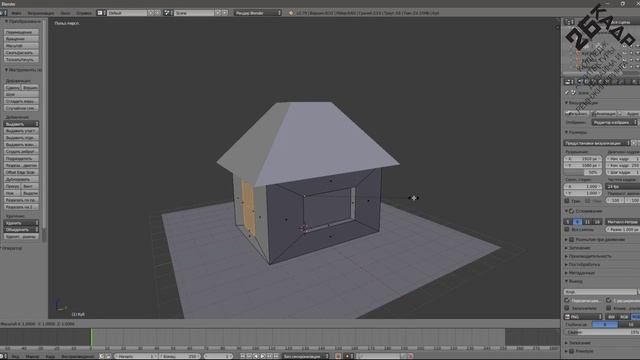The height and width of the screenshot is (360, 640).
Task: Play the animation in reverse
Action: coord(256,356)
